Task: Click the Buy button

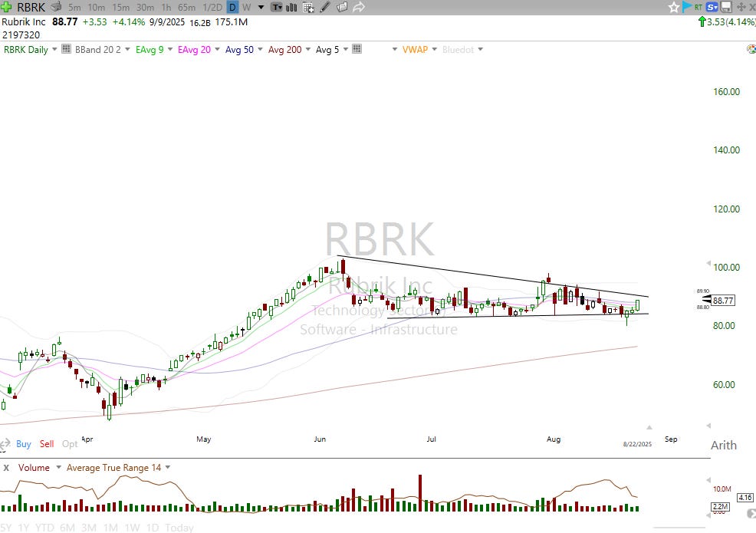Action: [23, 444]
